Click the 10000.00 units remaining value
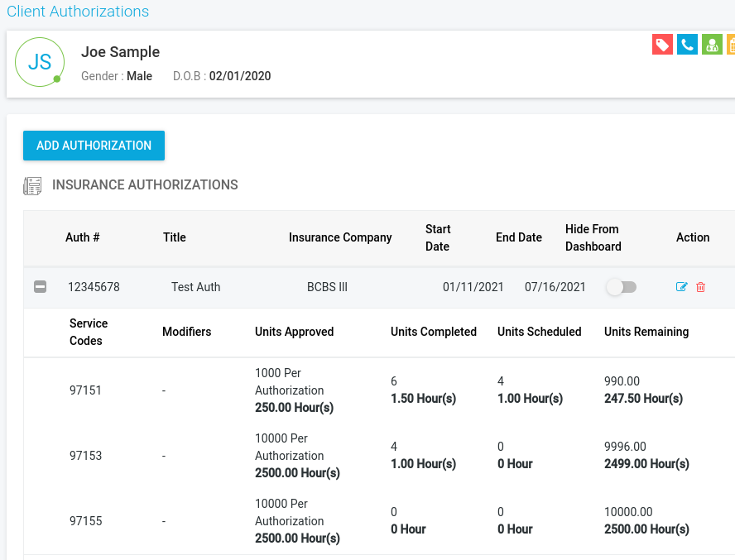Viewport: 735px width, 560px height. click(628, 512)
